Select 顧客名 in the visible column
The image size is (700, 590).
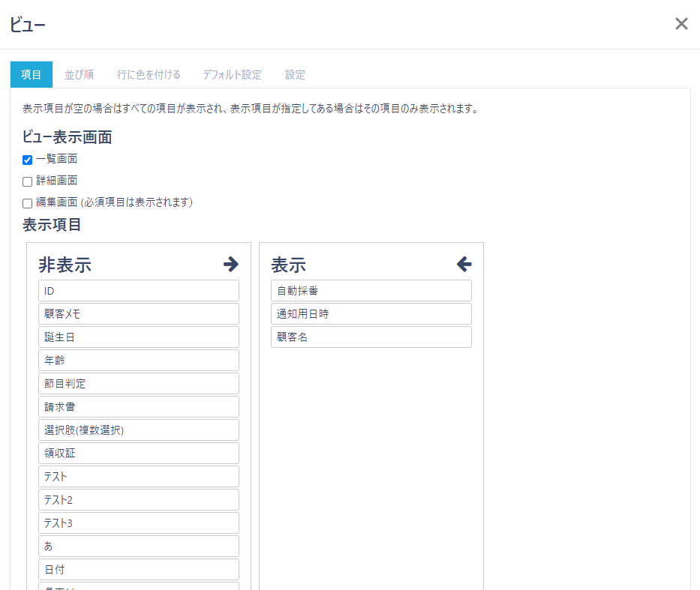(x=371, y=337)
